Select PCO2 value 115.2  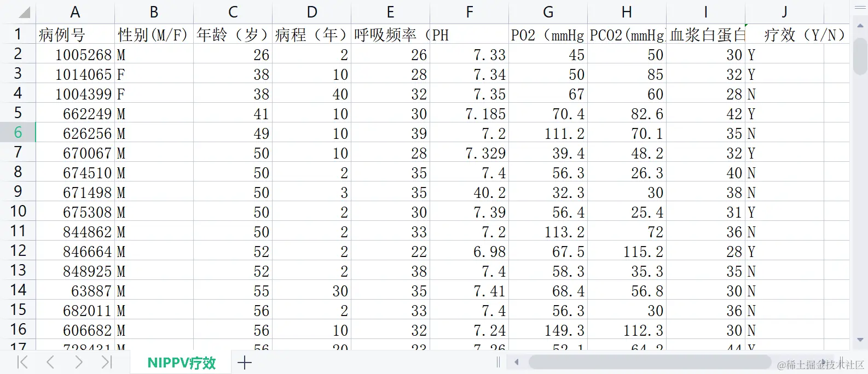(x=627, y=251)
